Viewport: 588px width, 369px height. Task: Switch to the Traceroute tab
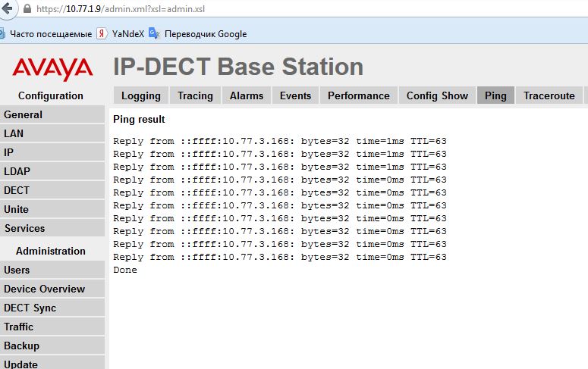[x=549, y=95]
